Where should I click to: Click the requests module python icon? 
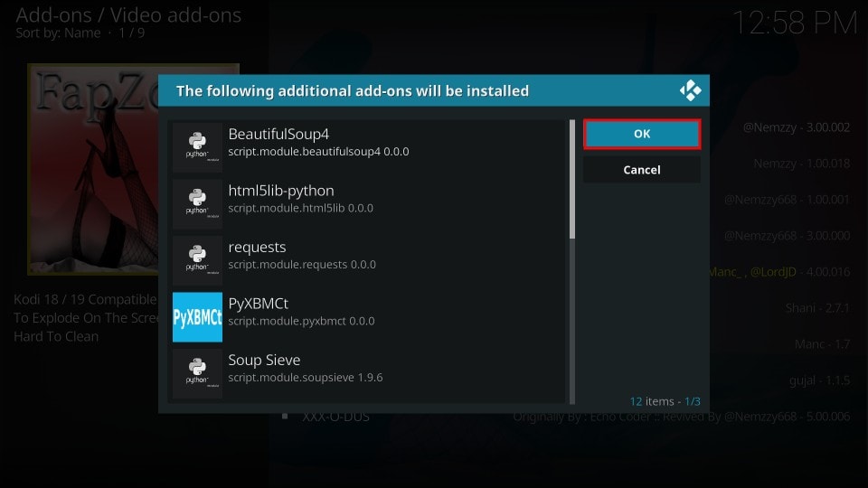[197, 260]
